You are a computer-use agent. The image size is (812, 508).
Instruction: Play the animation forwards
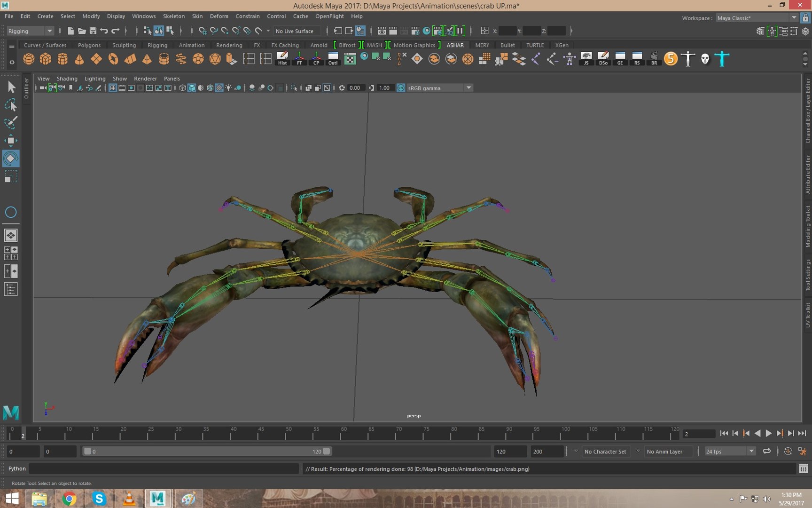tap(769, 434)
